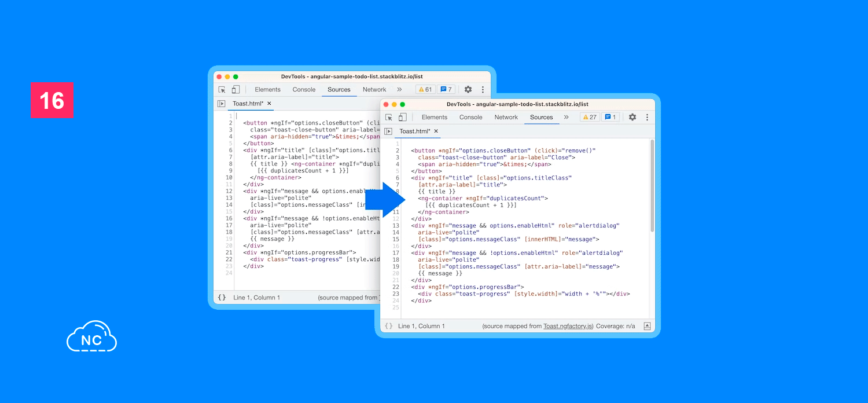The width and height of the screenshot is (868, 403).
Task: Select Toast.html* file tab in back window
Action: pos(248,104)
